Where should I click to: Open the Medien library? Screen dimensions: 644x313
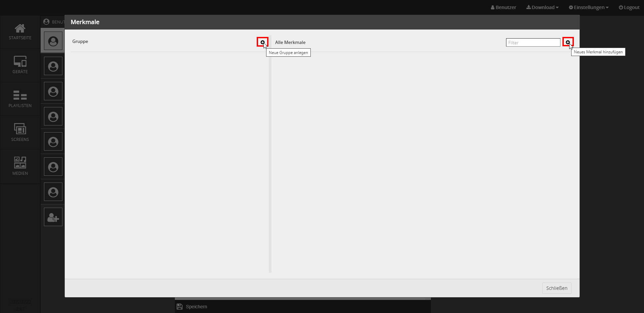tap(20, 166)
